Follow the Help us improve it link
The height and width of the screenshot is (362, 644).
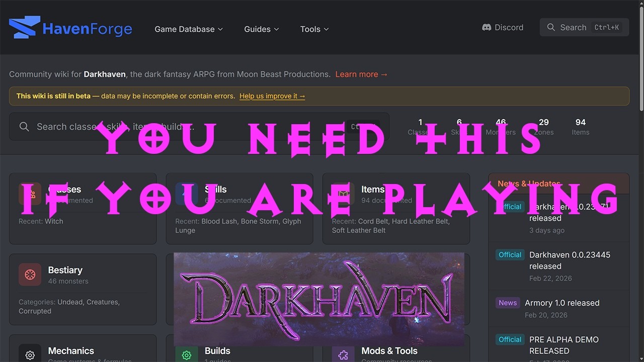click(x=272, y=96)
